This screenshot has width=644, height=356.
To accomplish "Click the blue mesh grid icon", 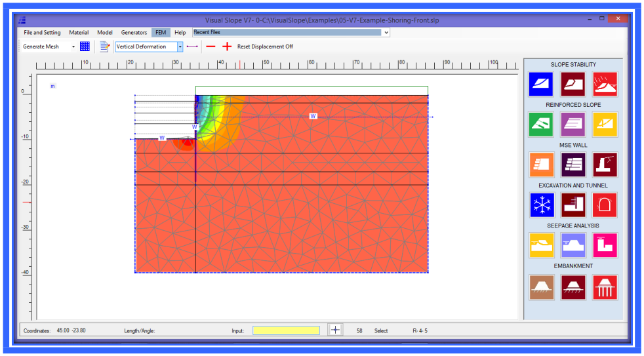I will [85, 47].
